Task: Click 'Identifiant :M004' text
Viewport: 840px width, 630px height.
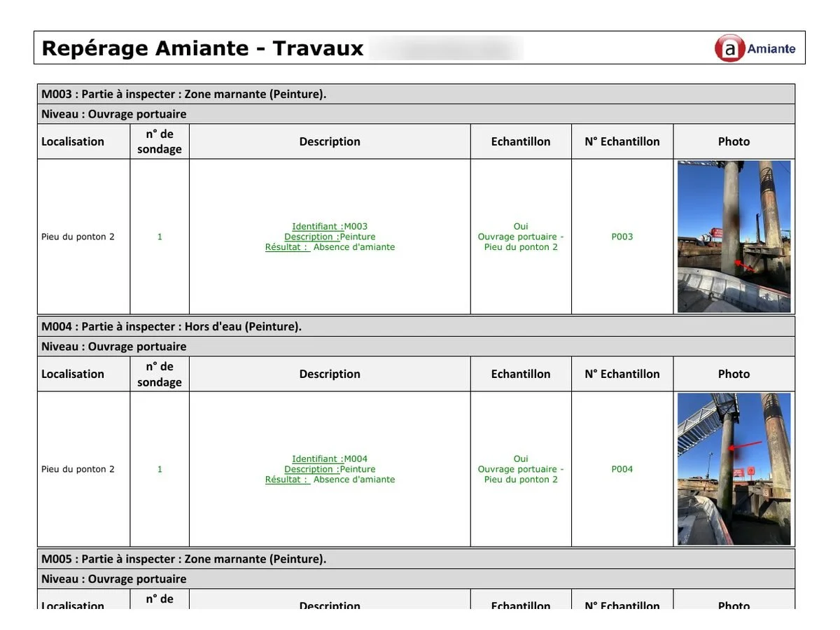Action: tap(330, 459)
